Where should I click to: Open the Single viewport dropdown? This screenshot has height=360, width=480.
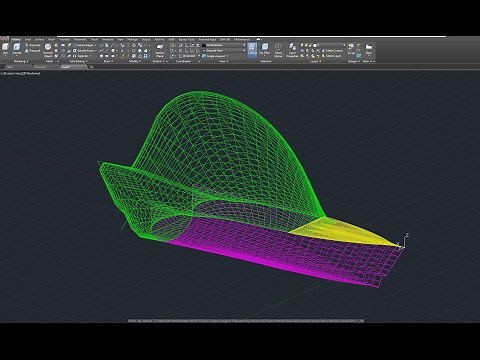click(x=216, y=56)
